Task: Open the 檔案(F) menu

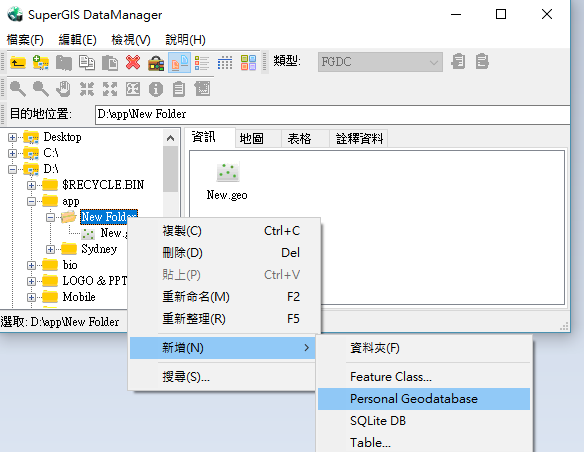Action: [25, 39]
